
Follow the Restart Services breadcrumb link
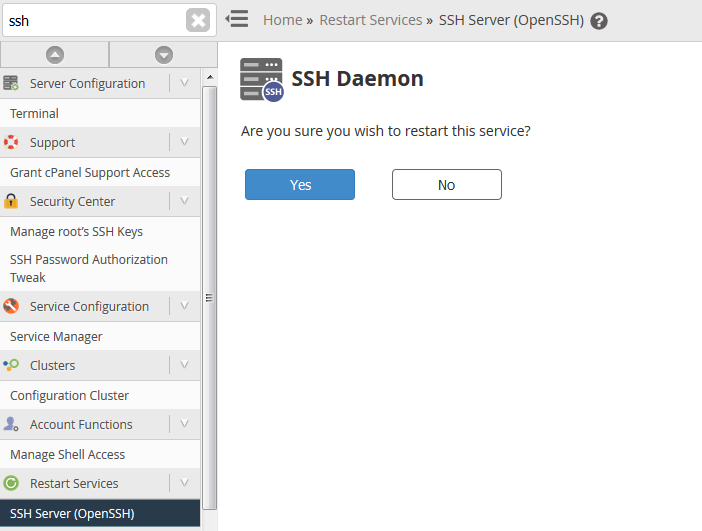(x=371, y=20)
